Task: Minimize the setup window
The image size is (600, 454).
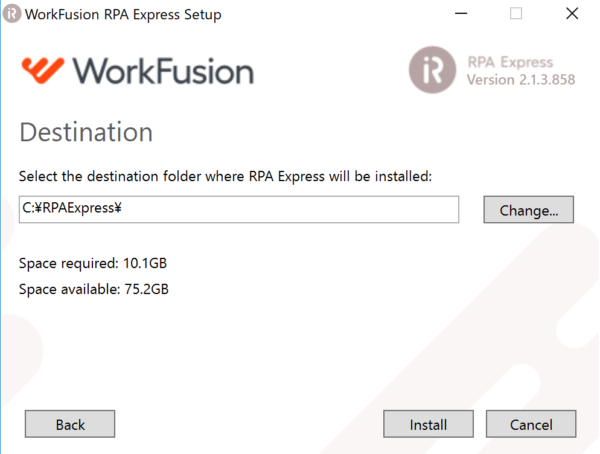Action: click(x=461, y=13)
